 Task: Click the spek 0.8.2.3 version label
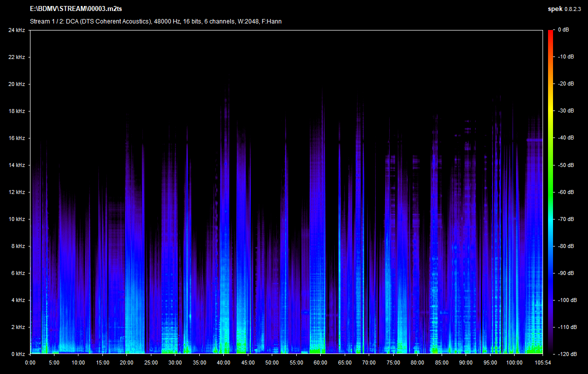coord(565,9)
